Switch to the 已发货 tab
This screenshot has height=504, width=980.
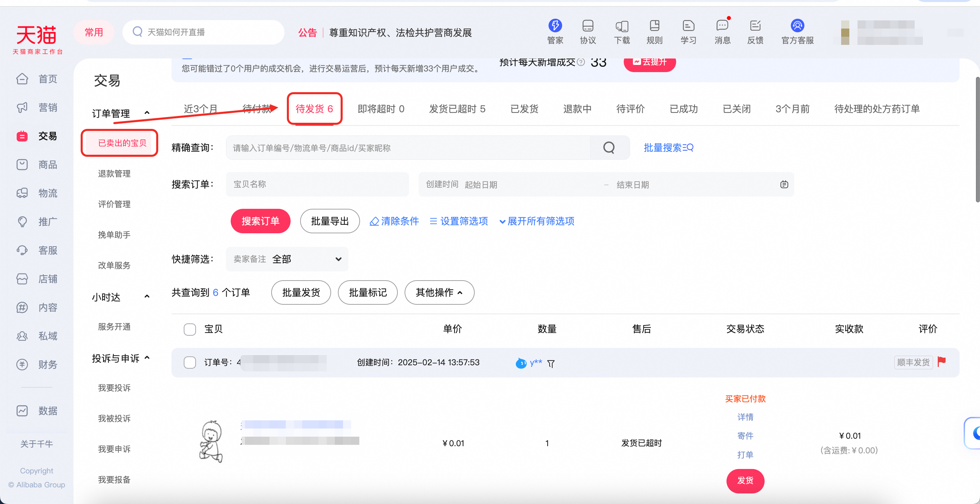[524, 109]
